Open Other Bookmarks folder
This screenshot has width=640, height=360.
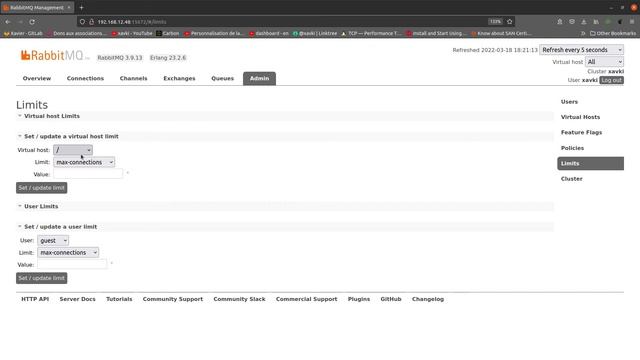coord(613,33)
